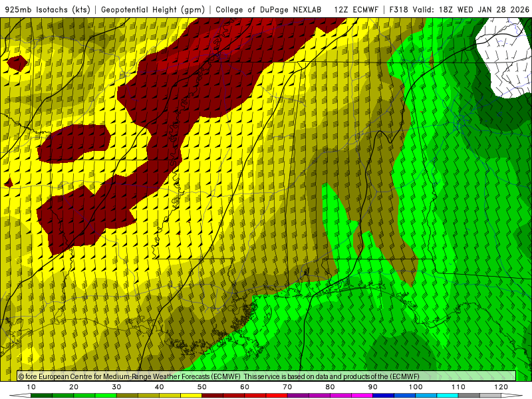This screenshot has height=399, width=532.
Task: Click the legend label "20"
Action: pos(74,387)
